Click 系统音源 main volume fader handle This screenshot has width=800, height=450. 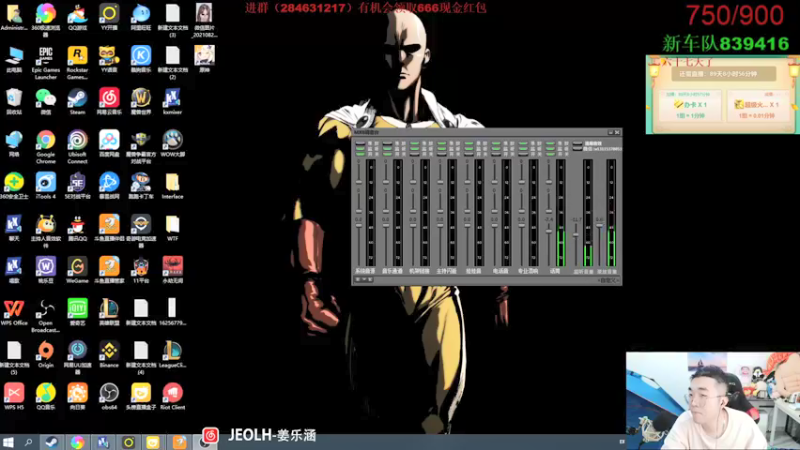click(359, 226)
